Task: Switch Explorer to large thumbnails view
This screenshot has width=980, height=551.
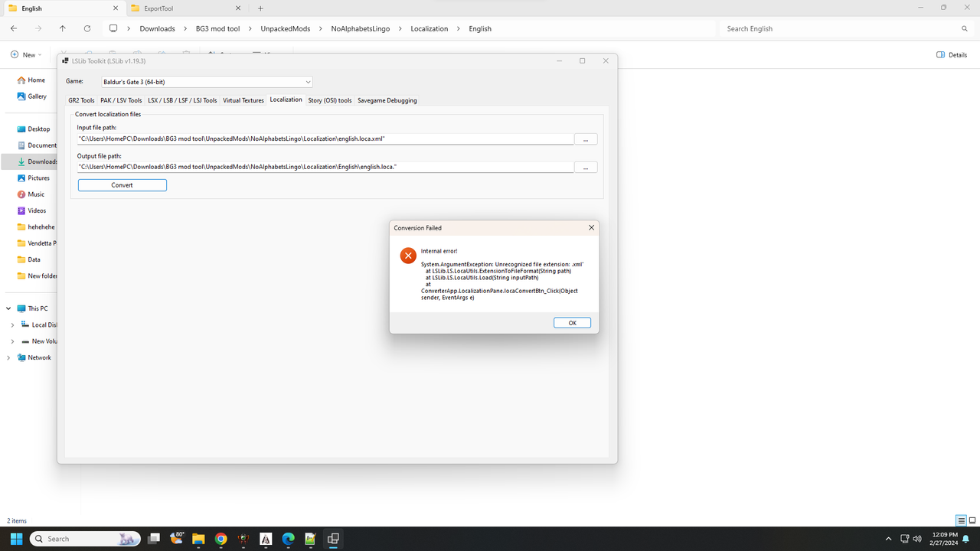Action: (972, 521)
